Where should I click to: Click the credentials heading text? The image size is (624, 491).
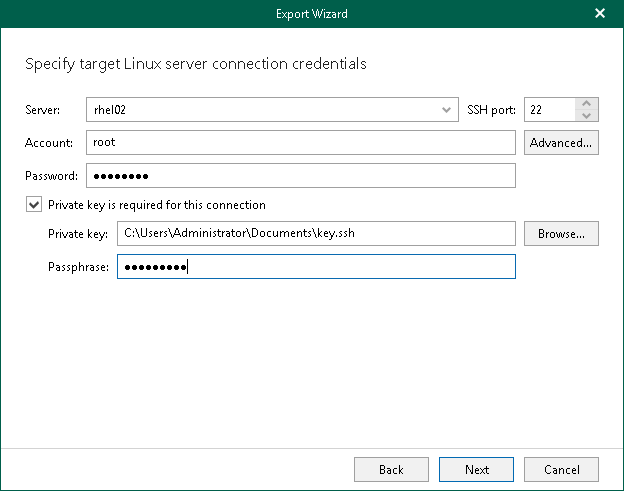pos(195,64)
